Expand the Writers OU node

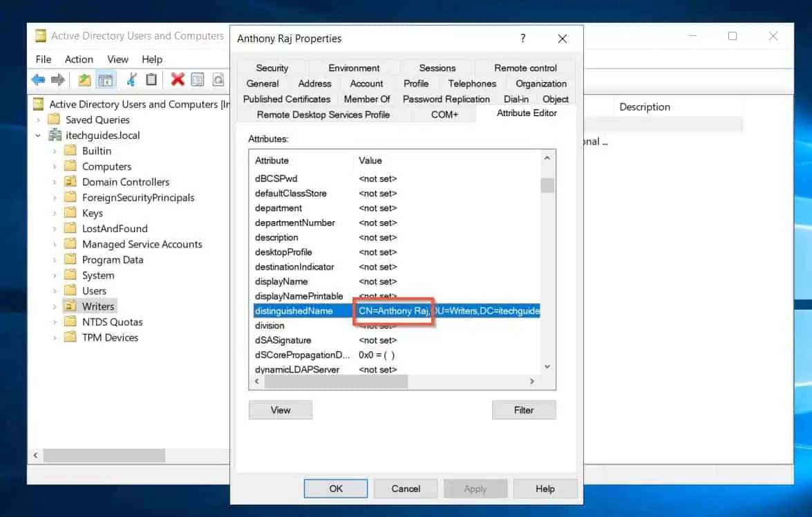(x=55, y=307)
